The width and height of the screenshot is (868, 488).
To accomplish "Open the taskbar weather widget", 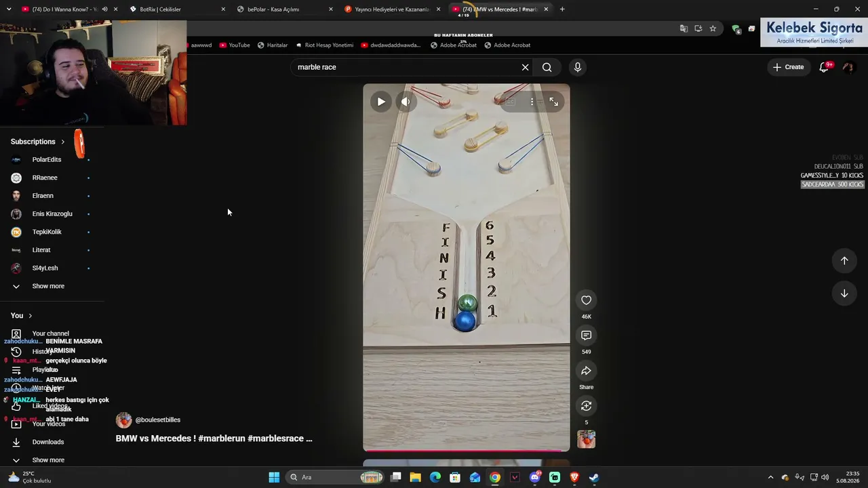I will [x=28, y=477].
